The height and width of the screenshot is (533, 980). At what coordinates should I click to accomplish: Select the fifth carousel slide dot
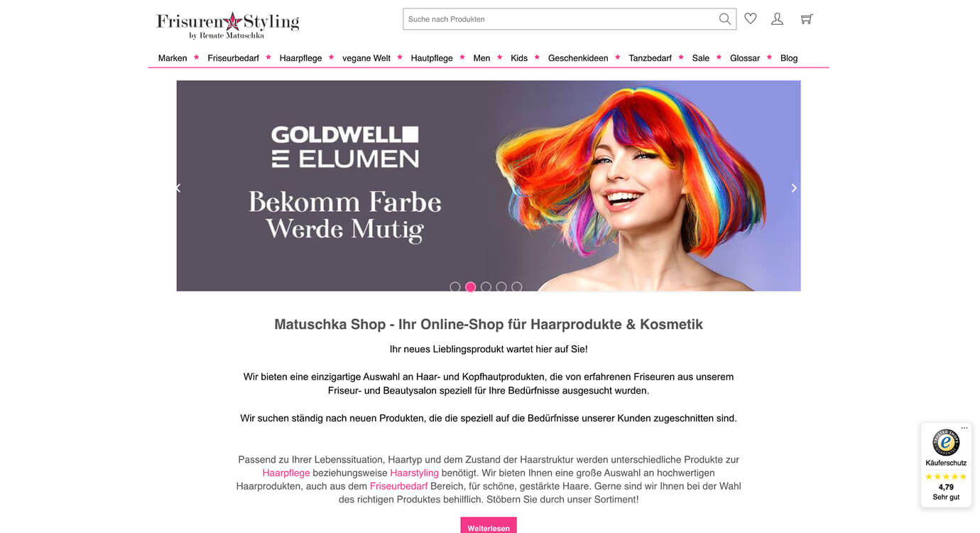(x=517, y=287)
